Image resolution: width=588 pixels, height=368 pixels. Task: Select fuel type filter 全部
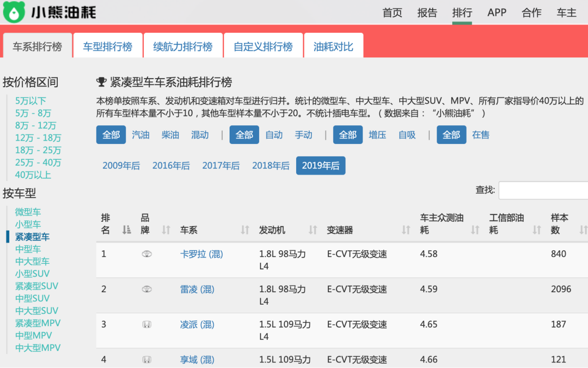click(x=111, y=135)
